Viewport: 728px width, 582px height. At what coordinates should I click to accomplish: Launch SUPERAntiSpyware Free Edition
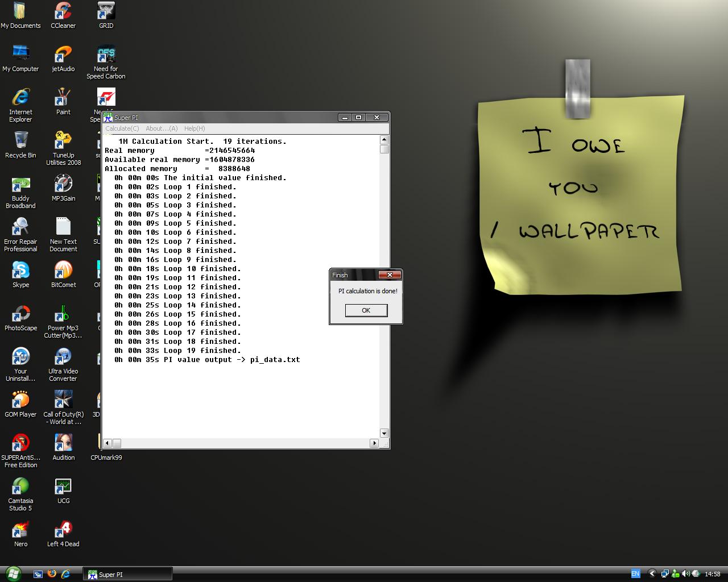coord(20,451)
